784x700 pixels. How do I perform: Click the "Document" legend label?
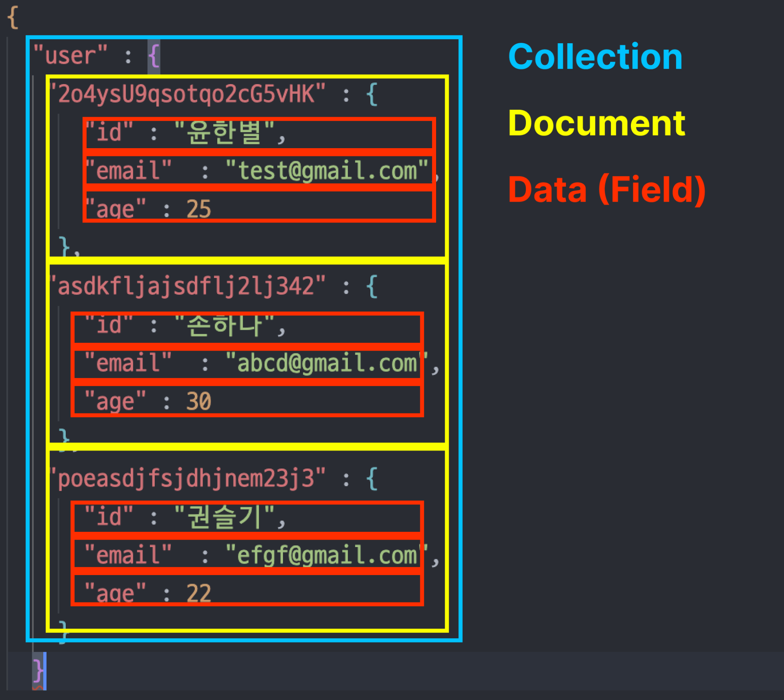pyautogui.click(x=597, y=123)
